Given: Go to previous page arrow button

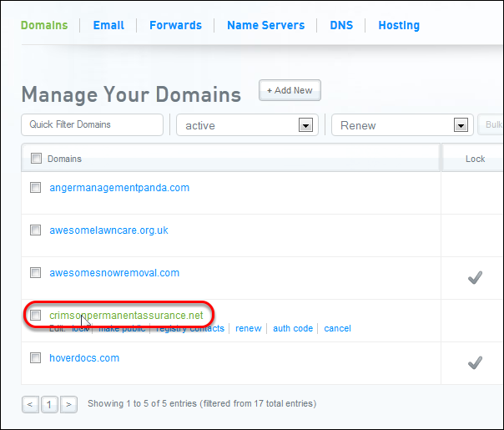Looking at the screenshot, I should [x=30, y=404].
